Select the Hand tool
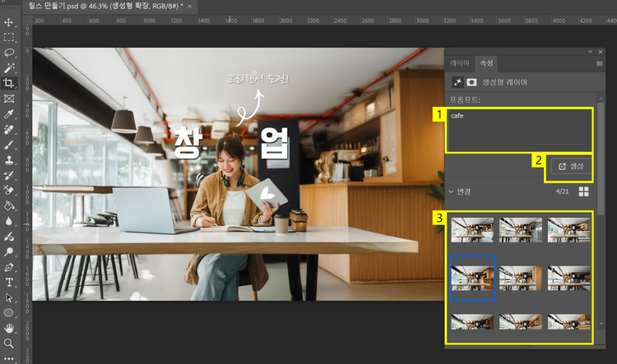617x364 pixels. tap(9, 328)
